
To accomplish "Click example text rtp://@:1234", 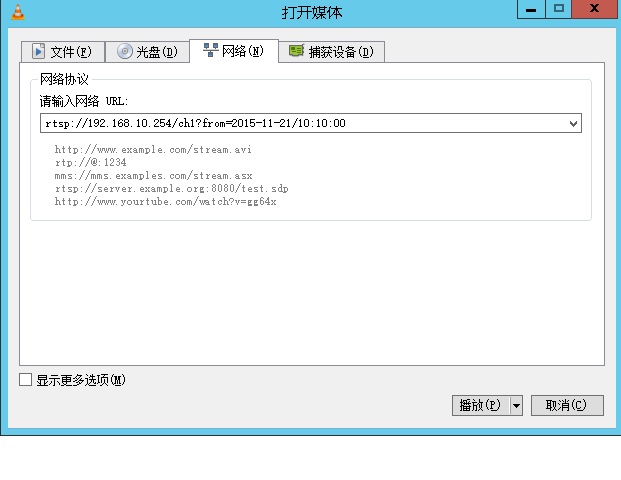I will (90, 162).
